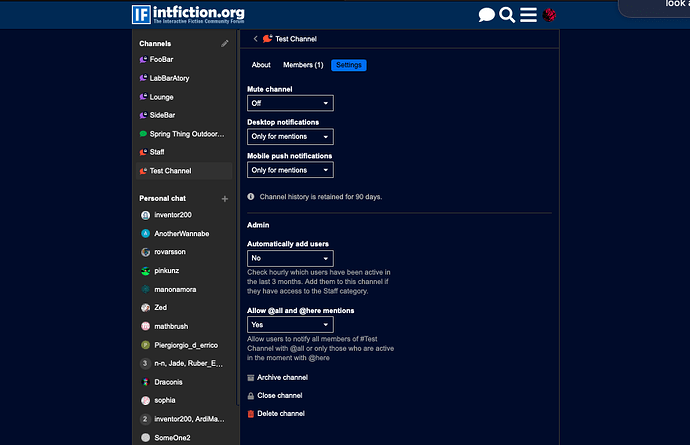Click the green Spring Thing Outdoor channel icon
Image resolution: width=690 pixels, height=445 pixels.
click(x=143, y=134)
